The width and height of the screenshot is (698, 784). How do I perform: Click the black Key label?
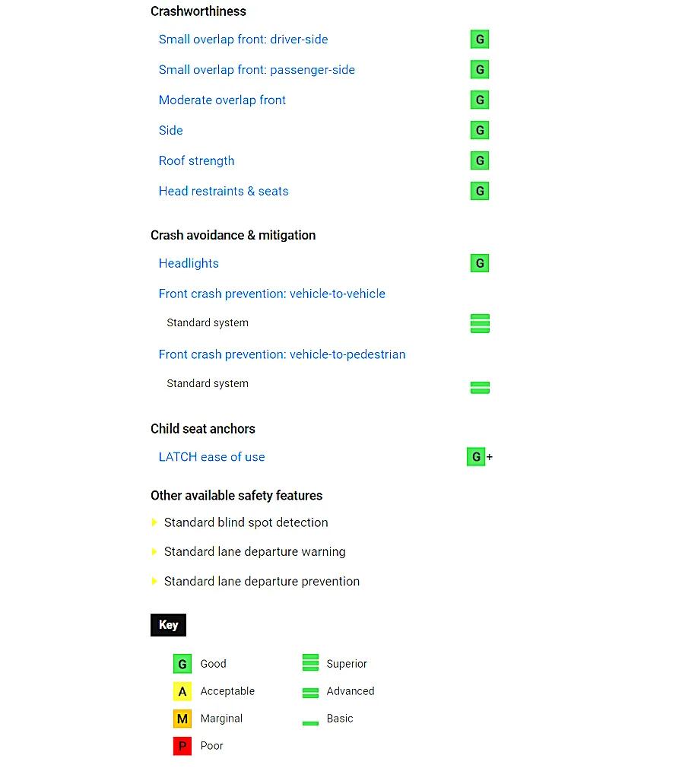(x=168, y=625)
